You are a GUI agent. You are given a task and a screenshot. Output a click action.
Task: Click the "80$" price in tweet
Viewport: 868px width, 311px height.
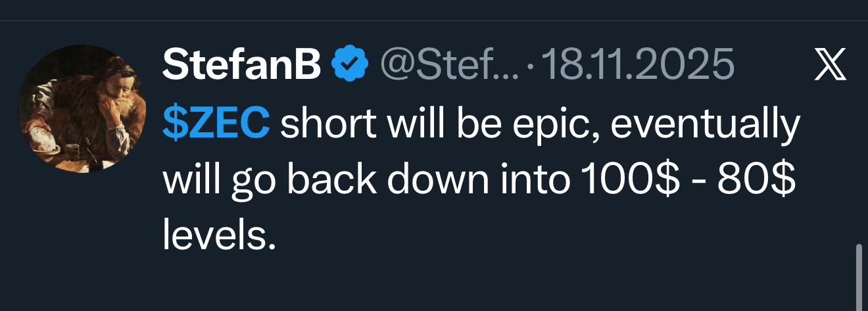pos(761,179)
